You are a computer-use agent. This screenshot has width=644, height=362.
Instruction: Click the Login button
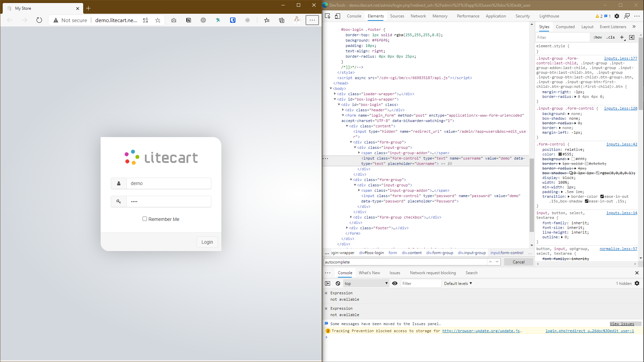tap(207, 242)
